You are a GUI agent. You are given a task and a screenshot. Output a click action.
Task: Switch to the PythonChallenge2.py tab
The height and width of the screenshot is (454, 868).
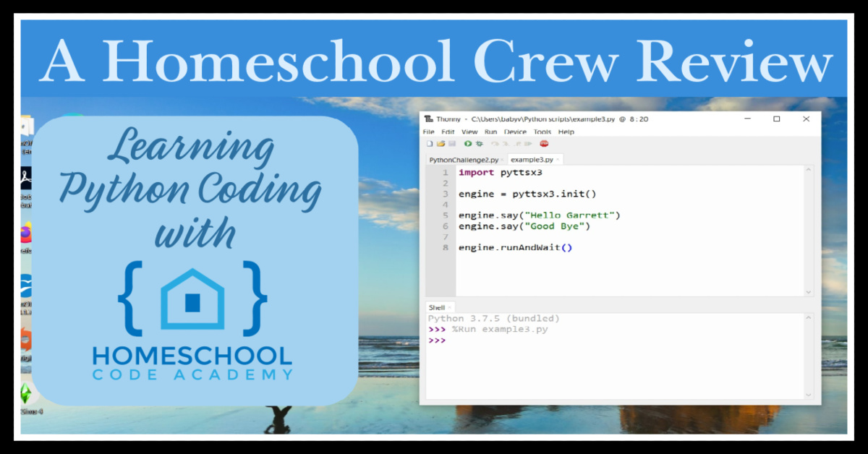pyautogui.click(x=463, y=159)
